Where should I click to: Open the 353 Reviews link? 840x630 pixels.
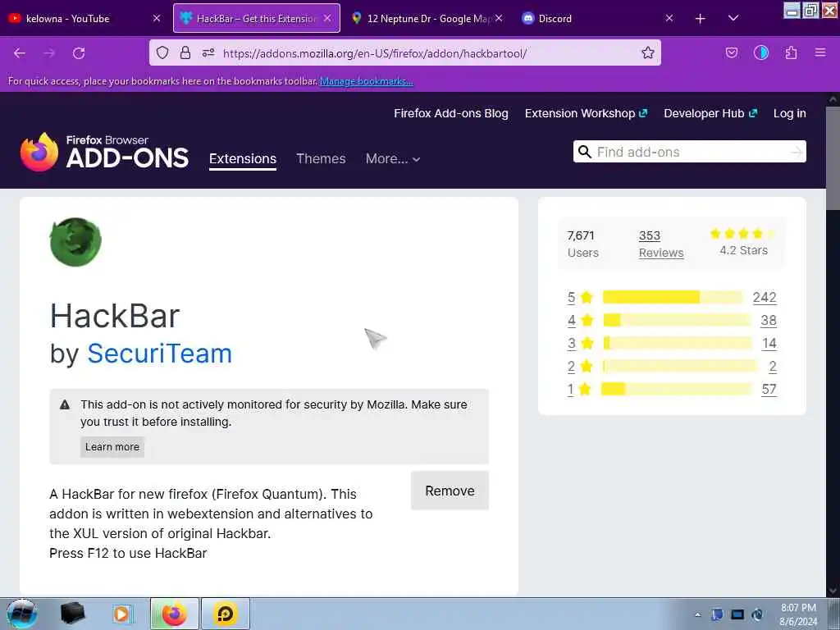(x=661, y=244)
